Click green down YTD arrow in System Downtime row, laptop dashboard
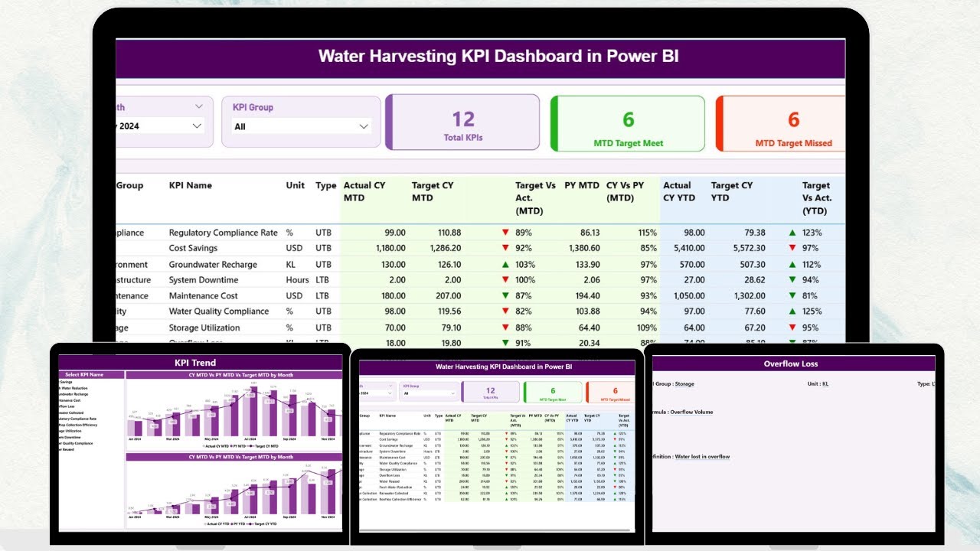This screenshot has width=980, height=551. (792, 280)
